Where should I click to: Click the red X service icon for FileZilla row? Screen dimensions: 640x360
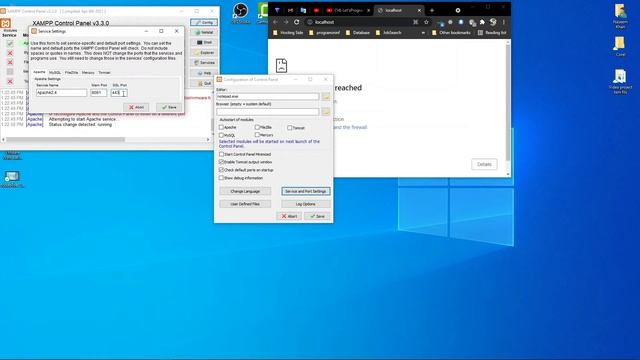pos(10,62)
